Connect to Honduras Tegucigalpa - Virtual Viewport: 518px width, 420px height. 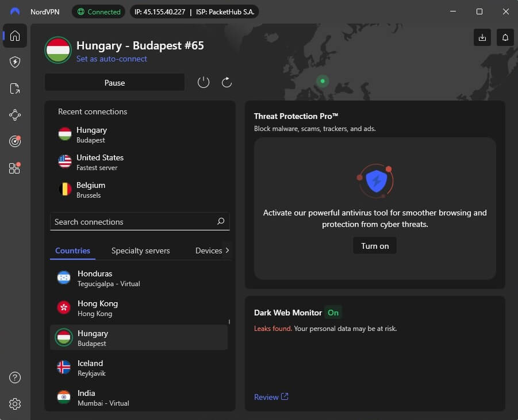point(139,278)
